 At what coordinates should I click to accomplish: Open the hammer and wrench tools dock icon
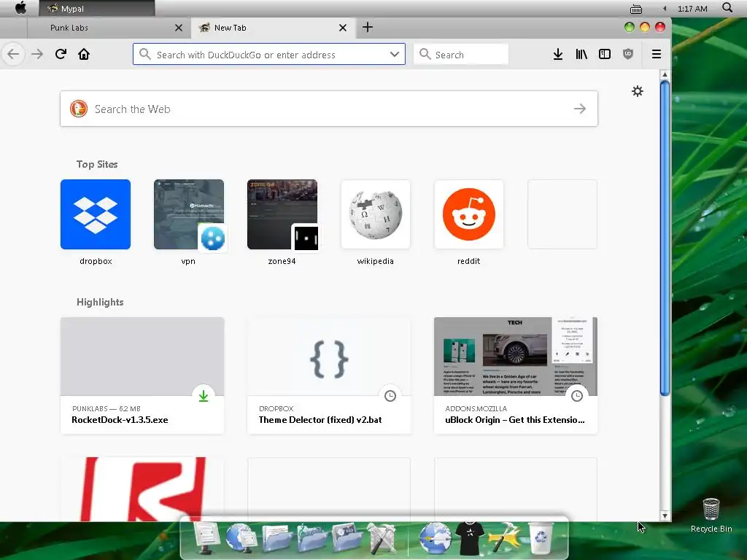pos(382,539)
